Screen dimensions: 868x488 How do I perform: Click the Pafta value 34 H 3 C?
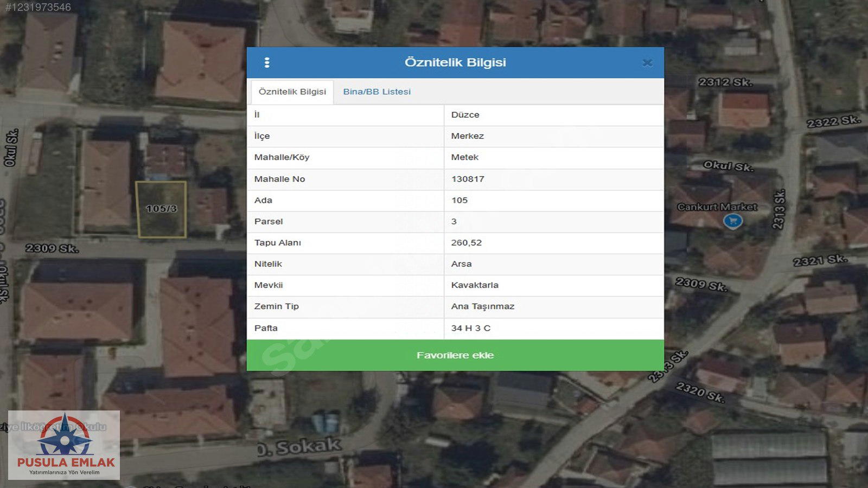(470, 328)
